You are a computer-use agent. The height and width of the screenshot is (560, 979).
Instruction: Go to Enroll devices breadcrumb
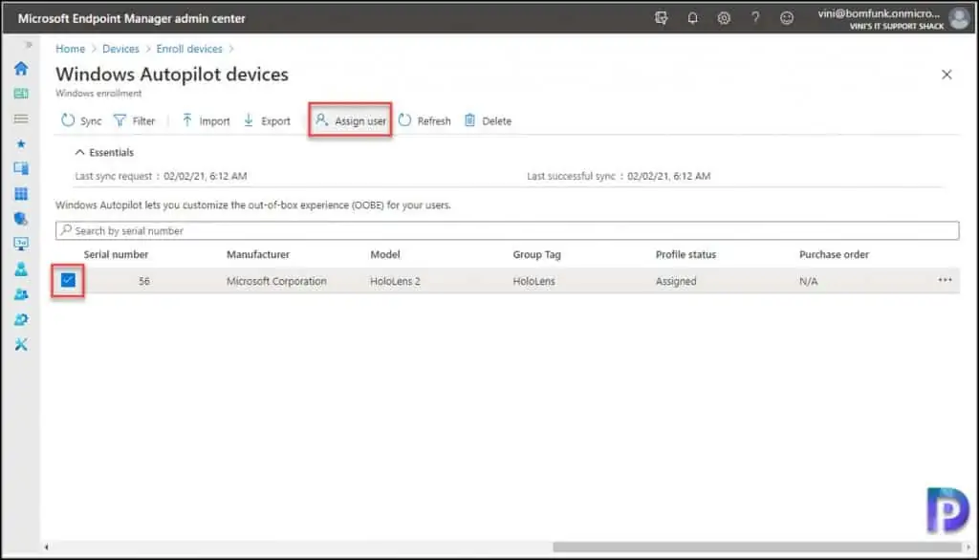189,49
